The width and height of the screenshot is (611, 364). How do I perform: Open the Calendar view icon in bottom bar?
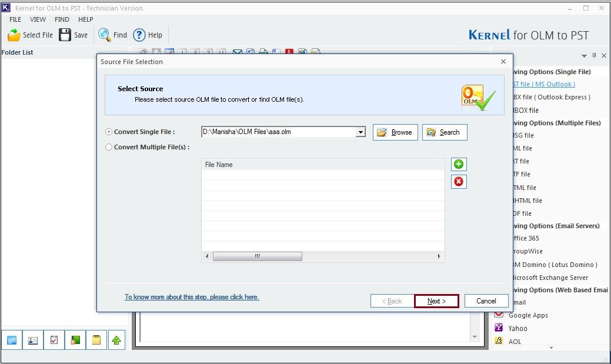(x=12, y=340)
